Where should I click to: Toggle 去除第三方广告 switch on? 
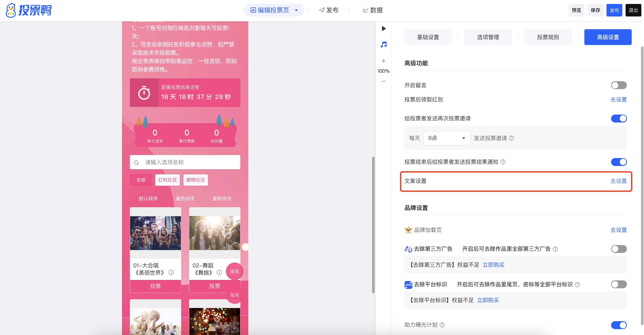(x=619, y=249)
